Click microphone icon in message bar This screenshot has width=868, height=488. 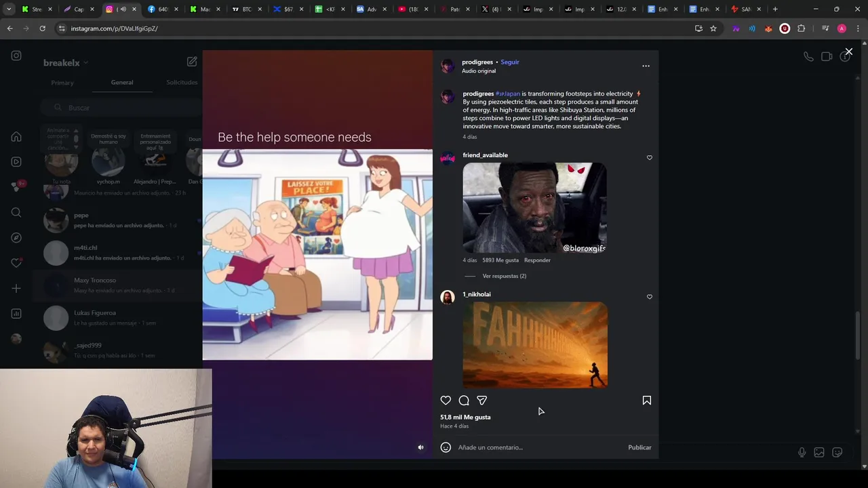point(802,452)
